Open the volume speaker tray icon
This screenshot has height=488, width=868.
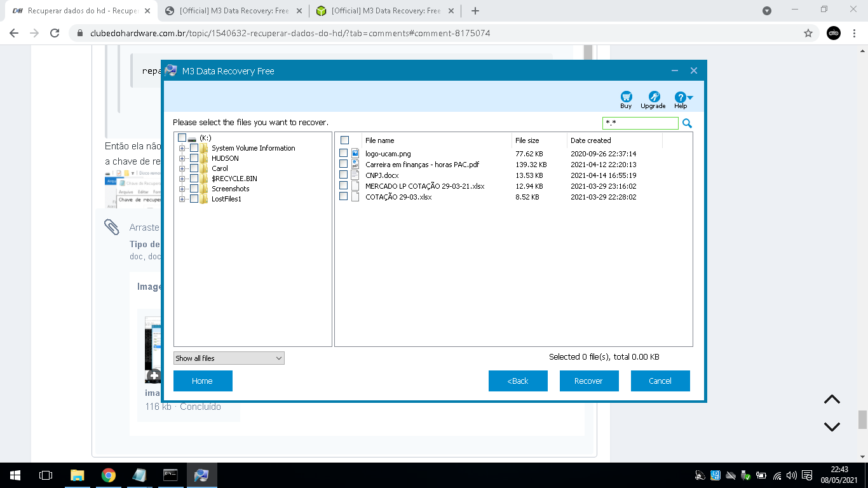(791, 475)
